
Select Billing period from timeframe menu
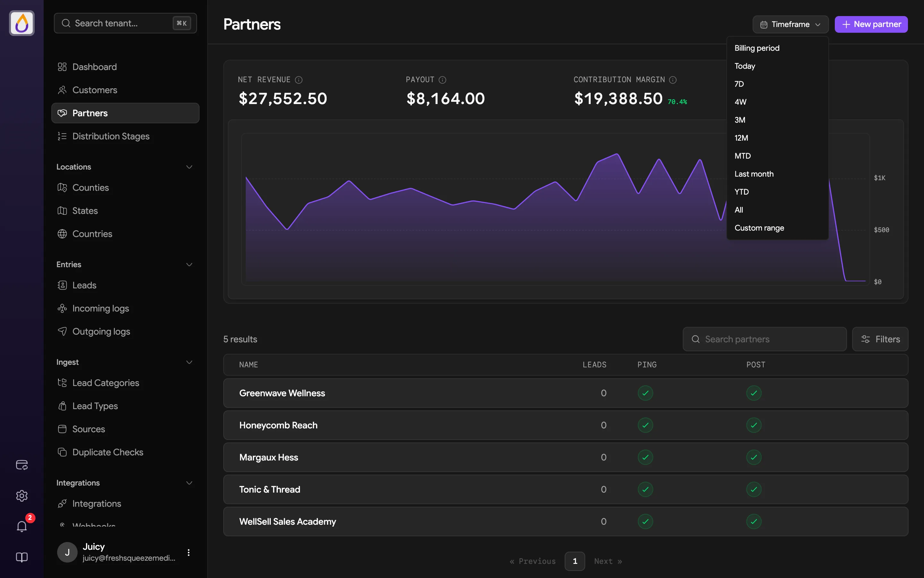point(777,48)
